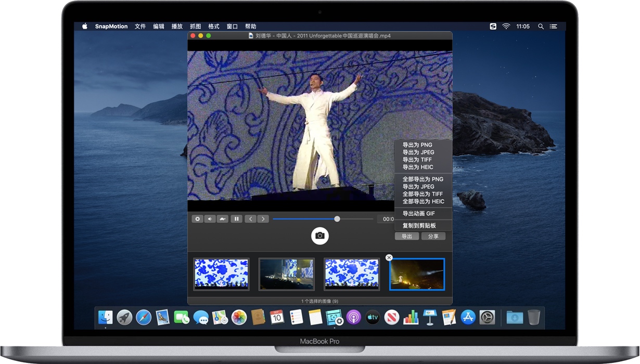Select the first blue-pattern snapshot thumbnail
The image size is (640, 364).
coord(221,273)
